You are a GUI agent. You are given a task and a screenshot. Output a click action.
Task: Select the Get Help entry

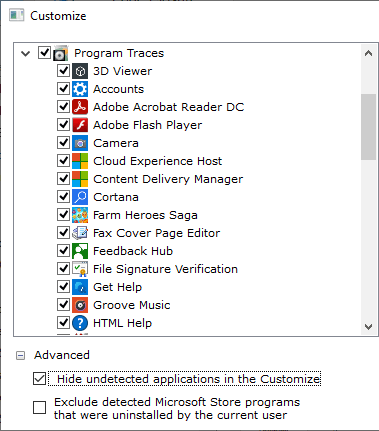(x=118, y=287)
